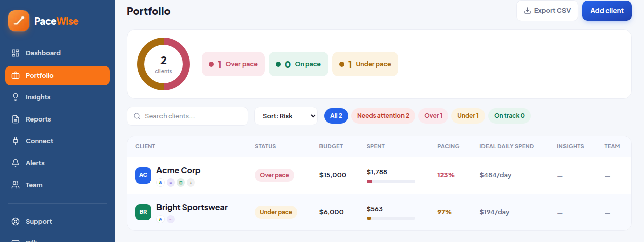Filter by the Over 1 chip
The height and width of the screenshot is (242, 644).
click(x=433, y=116)
